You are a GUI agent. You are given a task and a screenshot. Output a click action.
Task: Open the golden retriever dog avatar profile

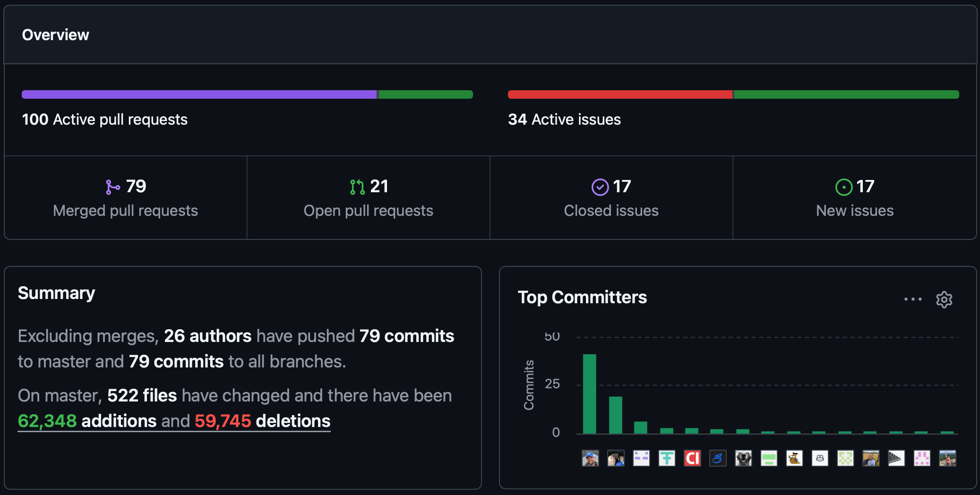[743, 458]
